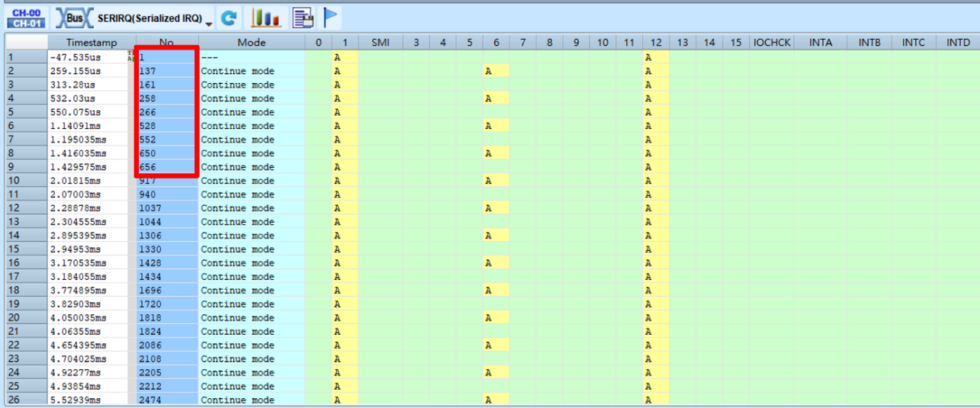Click the IOCHCK column header
Screen dimensions: 980x408
point(772,43)
